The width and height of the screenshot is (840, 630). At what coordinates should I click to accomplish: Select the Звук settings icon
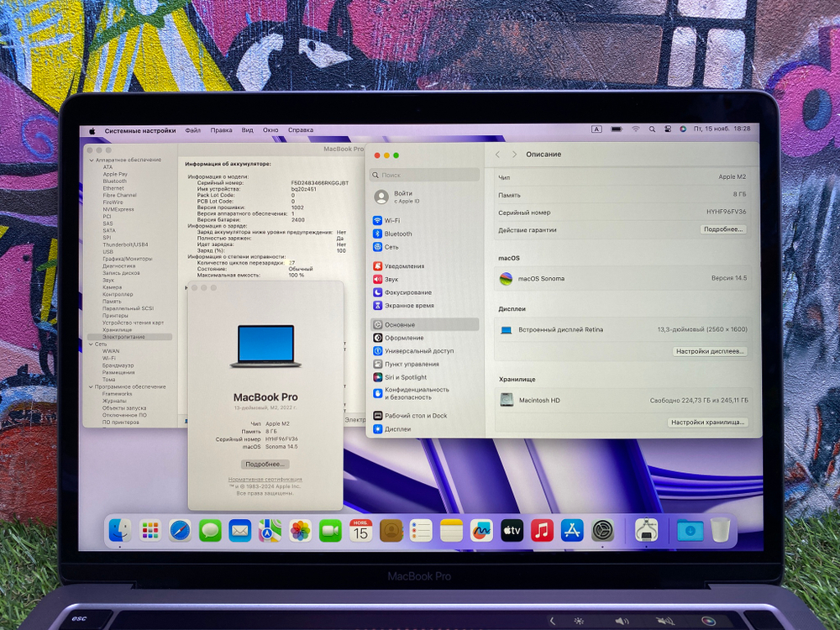click(389, 277)
